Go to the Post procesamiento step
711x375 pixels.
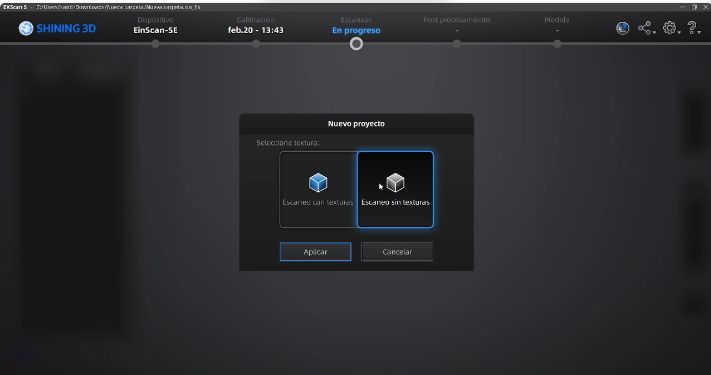[x=457, y=24]
